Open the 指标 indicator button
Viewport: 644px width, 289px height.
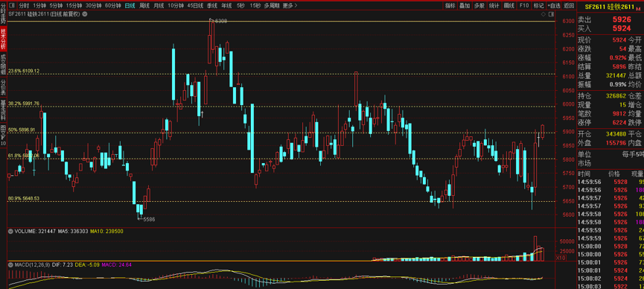tap(450, 6)
